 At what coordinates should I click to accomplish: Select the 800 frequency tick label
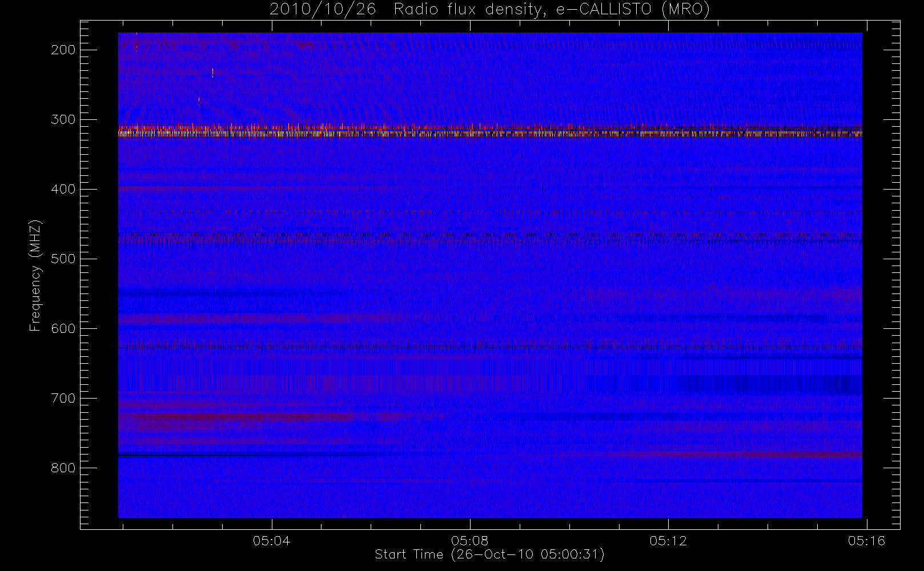[x=63, y=468]
